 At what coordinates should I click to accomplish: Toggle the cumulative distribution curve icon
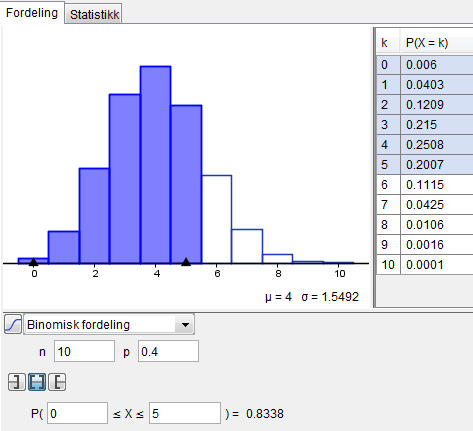13,324
